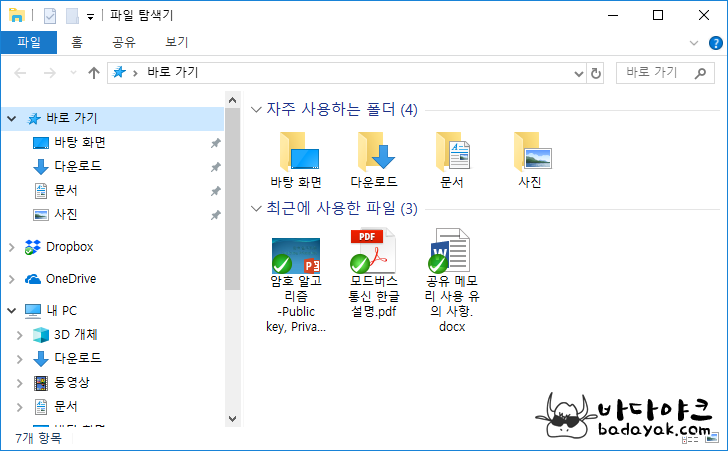Click the refresh button next to address bar
The width and height of the screenshot is (728, 451).
596,73
